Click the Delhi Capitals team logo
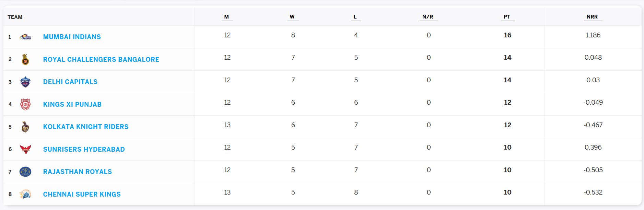Viewport: 644px width, 210px height. (25, 82)
